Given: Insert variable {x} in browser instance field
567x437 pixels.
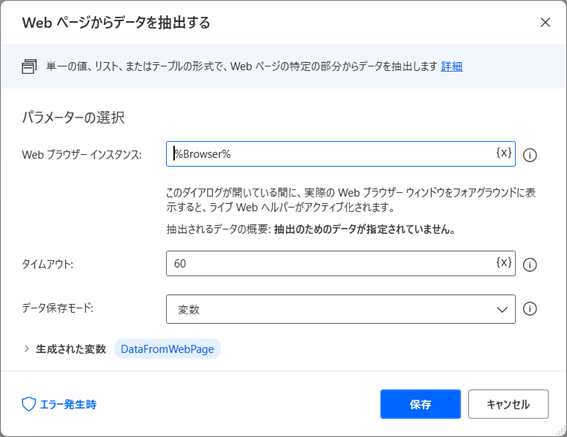Looking at the screenshot, I should pos(504,153).
